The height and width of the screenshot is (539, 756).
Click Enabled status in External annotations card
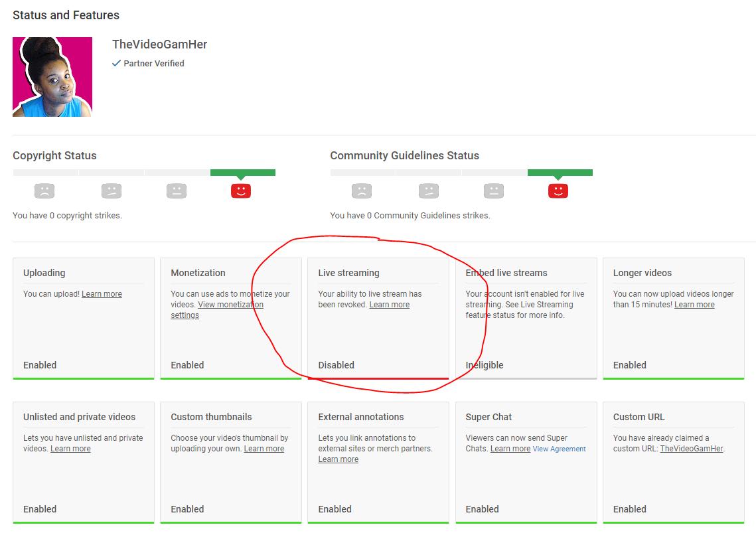[335, 510]
